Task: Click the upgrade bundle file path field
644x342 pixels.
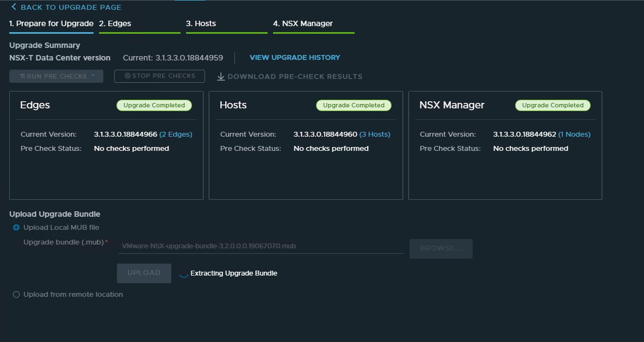Action: [x=261, y=246]
